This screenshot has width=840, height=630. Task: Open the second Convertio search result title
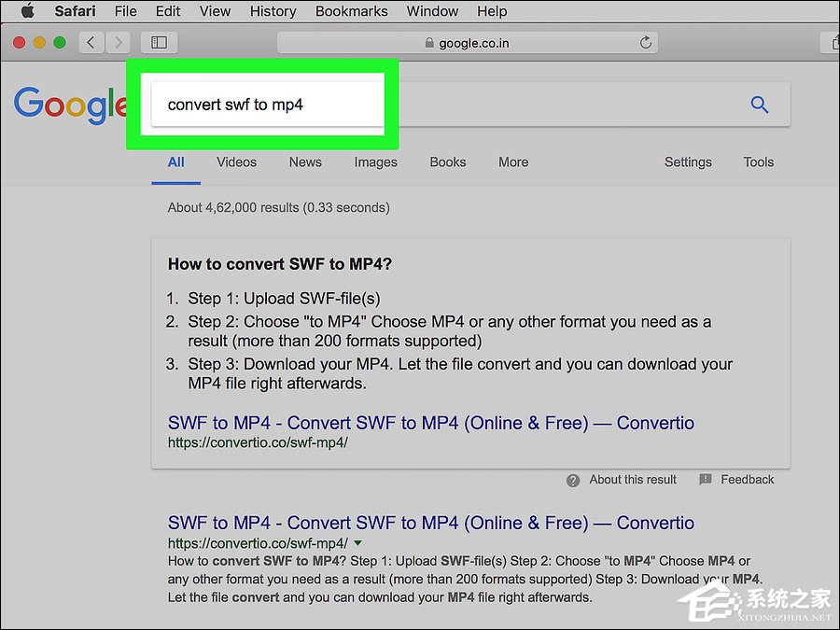[430, 523]
